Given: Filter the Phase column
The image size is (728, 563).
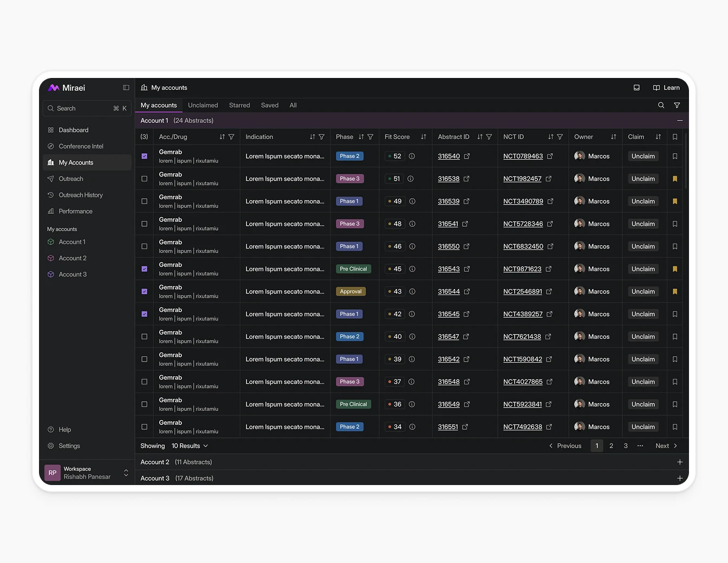Looking at the screenshot, I should [370, 137].
